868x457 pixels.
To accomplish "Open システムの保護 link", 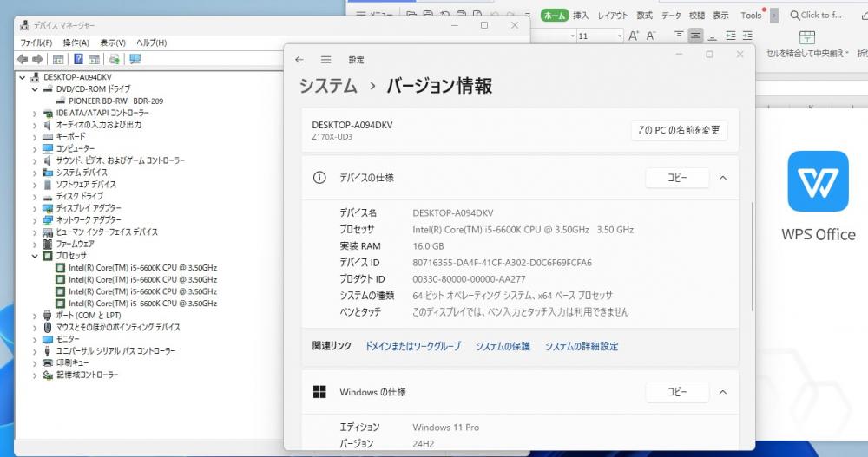I will tap(503, 346).
